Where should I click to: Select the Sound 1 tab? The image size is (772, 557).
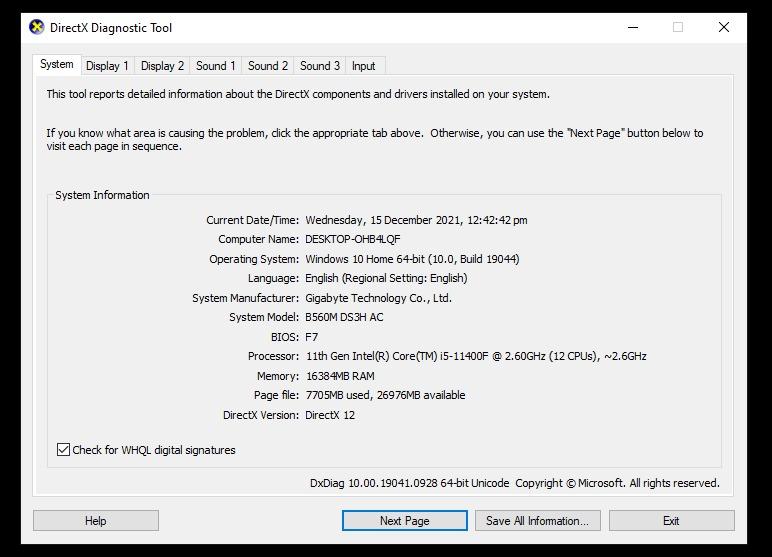coord(216,66)
